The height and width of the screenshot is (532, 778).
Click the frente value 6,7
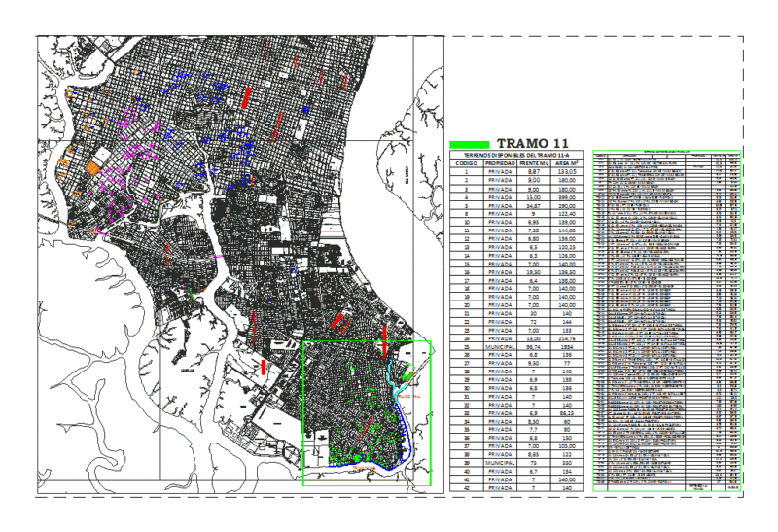[x=533, y=471]
